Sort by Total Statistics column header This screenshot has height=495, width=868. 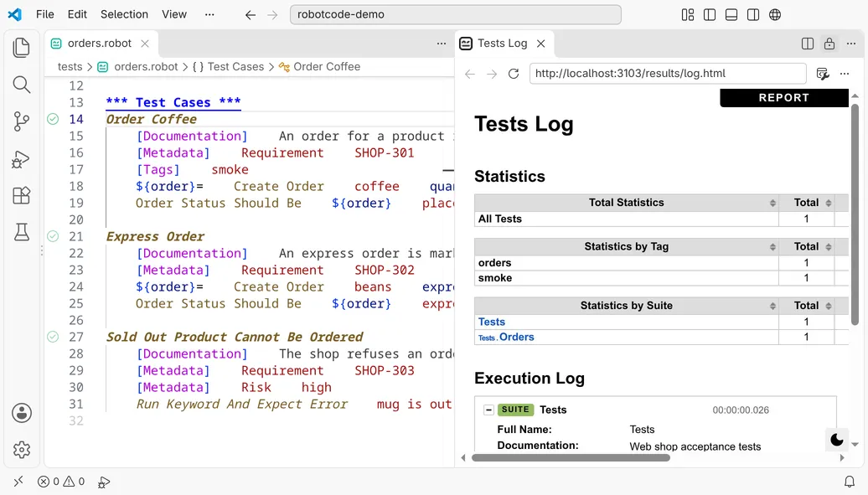(x=627, y=203)
